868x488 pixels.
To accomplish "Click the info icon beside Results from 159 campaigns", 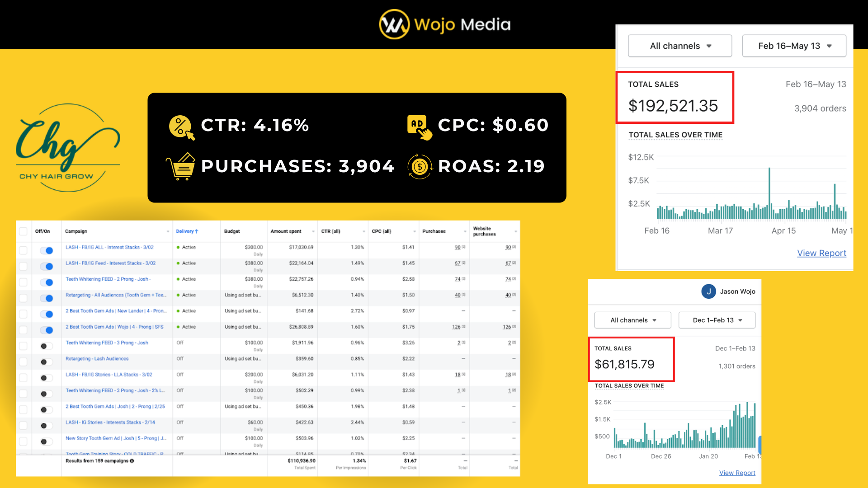I will coord(132,461).
